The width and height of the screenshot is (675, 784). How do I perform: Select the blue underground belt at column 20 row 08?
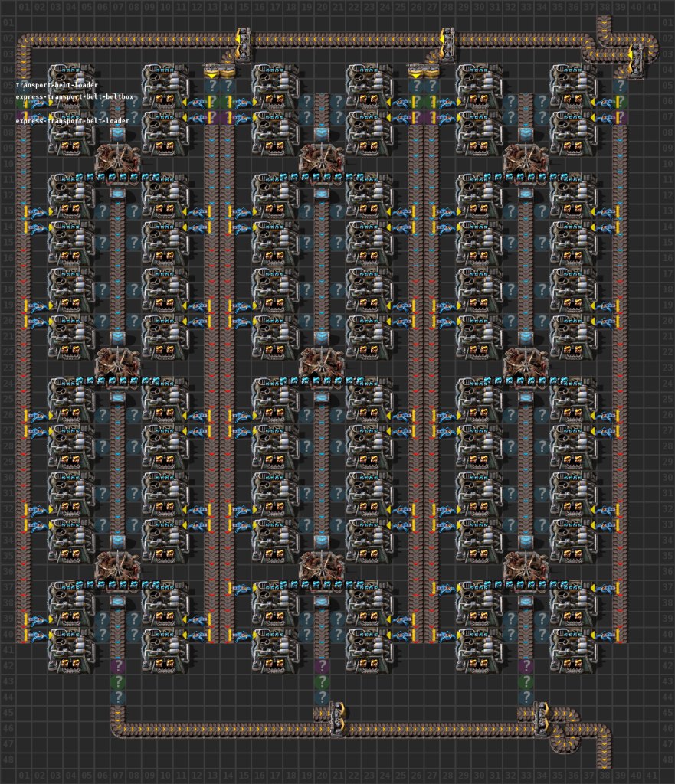pos(323,133)
